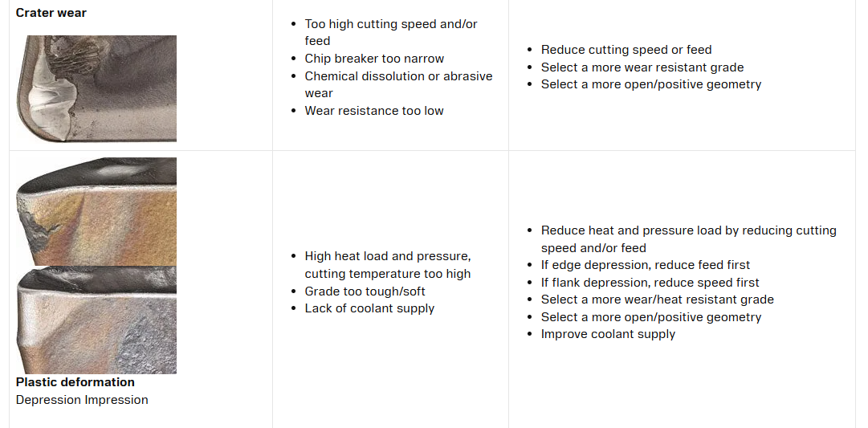Click 'Wear resistance too low' bullet
The image size is (868, 428).
pos(374,111)
